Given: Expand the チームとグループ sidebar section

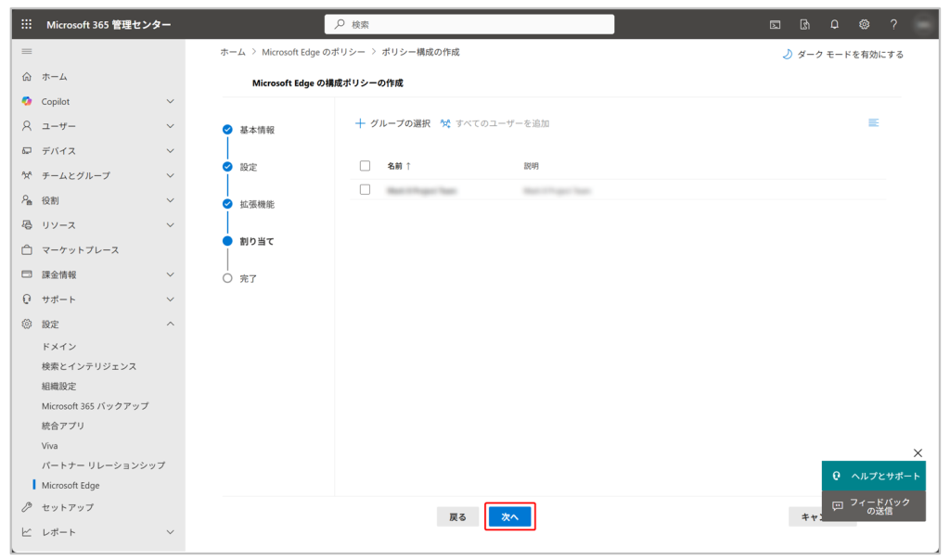Looking at the screenshot, I should coord(171,175).
